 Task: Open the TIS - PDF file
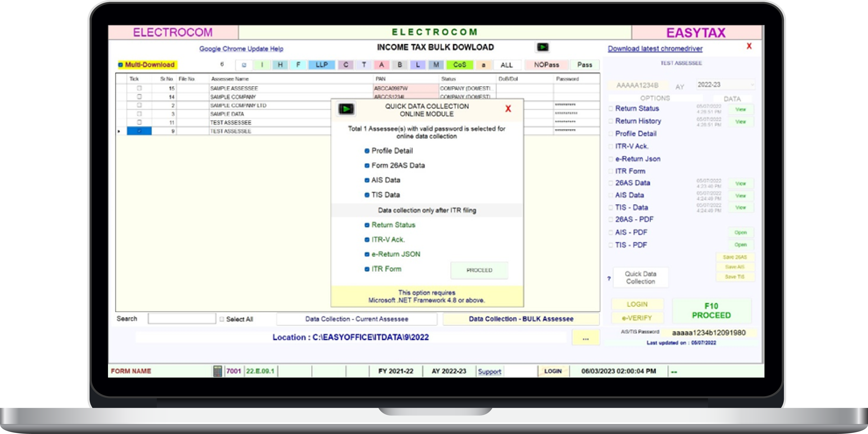tap(740, 245)
